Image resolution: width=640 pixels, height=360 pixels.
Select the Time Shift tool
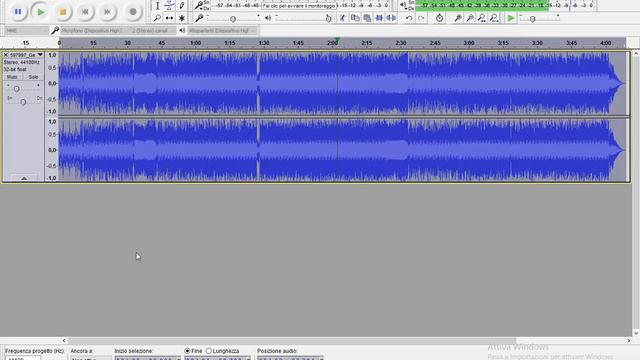[x=169, y=18]
